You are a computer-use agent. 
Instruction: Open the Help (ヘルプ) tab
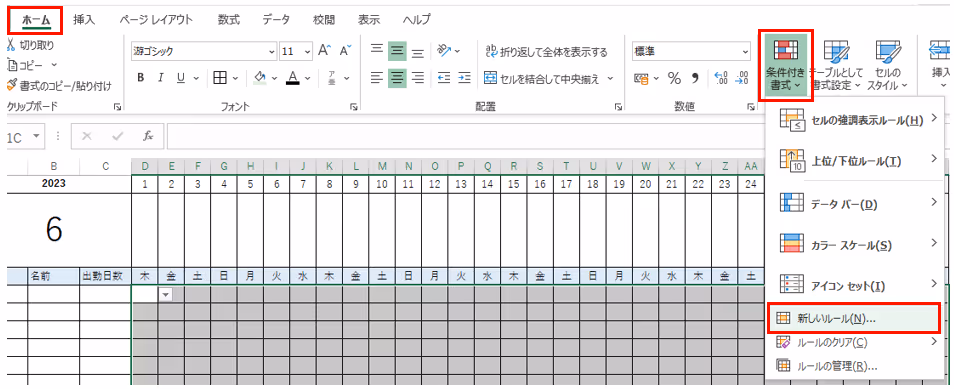pyautogui.click(x=417, y=19)
